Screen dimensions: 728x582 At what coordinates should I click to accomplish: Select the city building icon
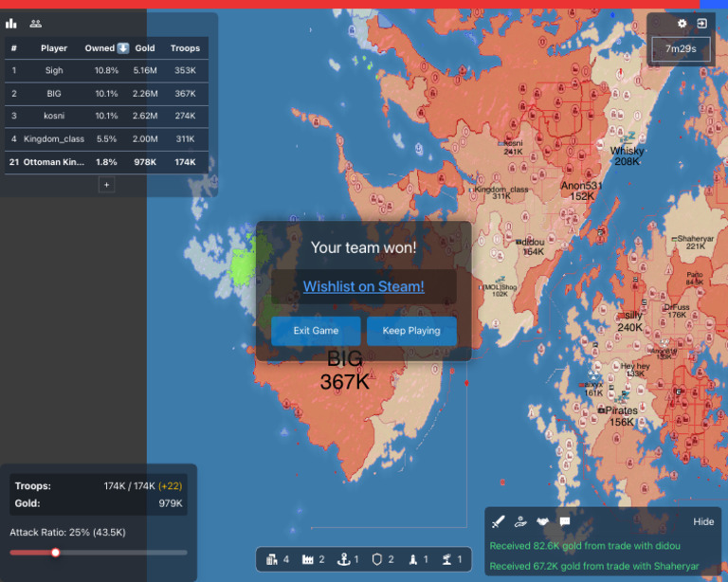tap(272, 559)
